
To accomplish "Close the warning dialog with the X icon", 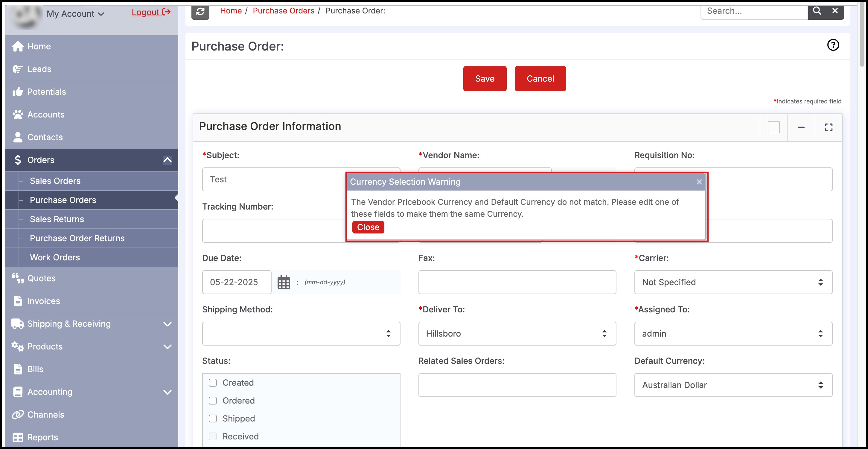I will click(699, 182).
